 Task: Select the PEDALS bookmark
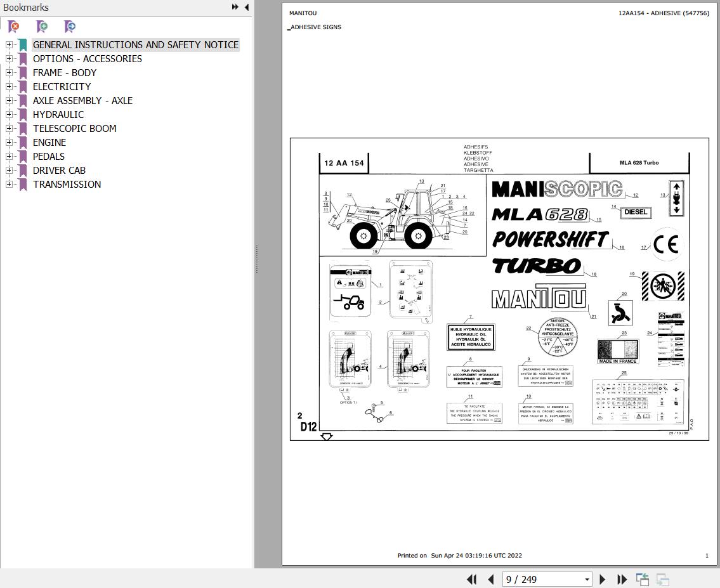[49, 156]
